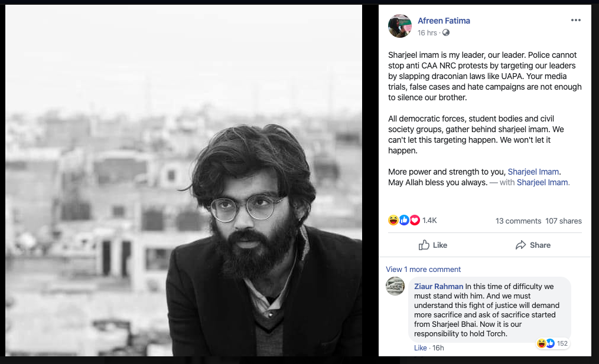Image resolution: width=599 pixels, height=364 pixels.
Task: Open the black-and-white post photo
Action: click(183, 181)
